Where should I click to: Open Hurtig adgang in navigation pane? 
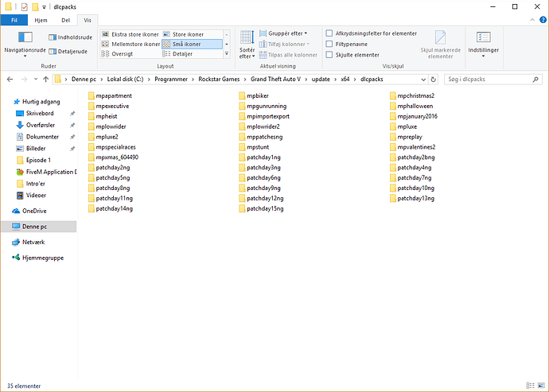37,102
